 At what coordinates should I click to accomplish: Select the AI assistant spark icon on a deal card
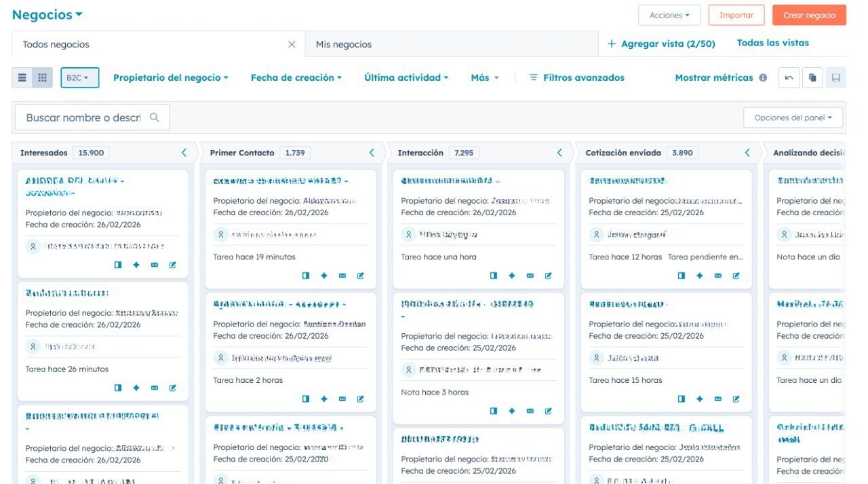tap(136, 265)
